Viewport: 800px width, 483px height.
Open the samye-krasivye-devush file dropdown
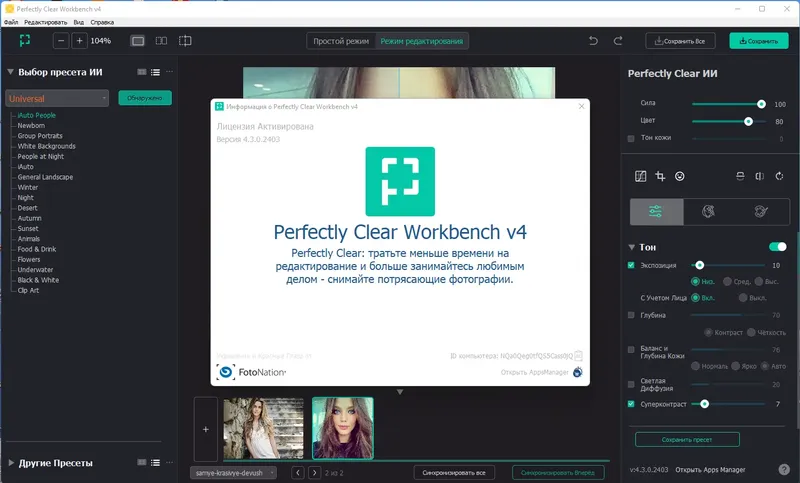click(x=234, y=473)
